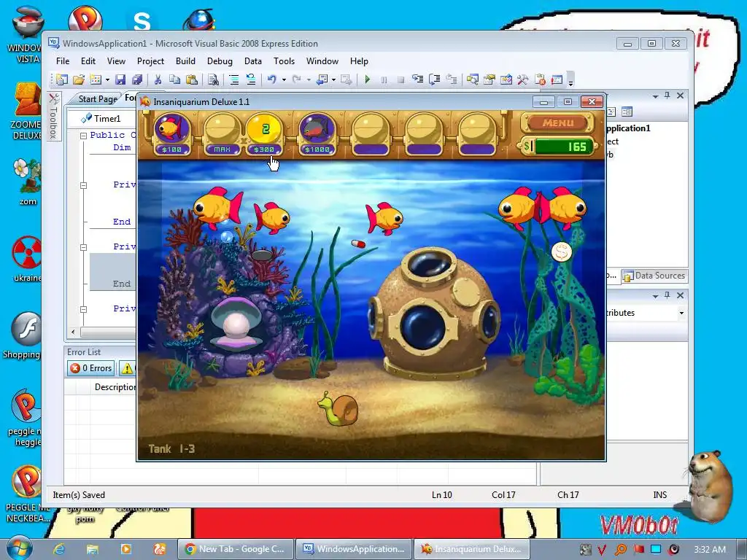Viewport: 747px width, 560px height.
Task: Expand the Toolbox side tab
Action: click(54, 116)
